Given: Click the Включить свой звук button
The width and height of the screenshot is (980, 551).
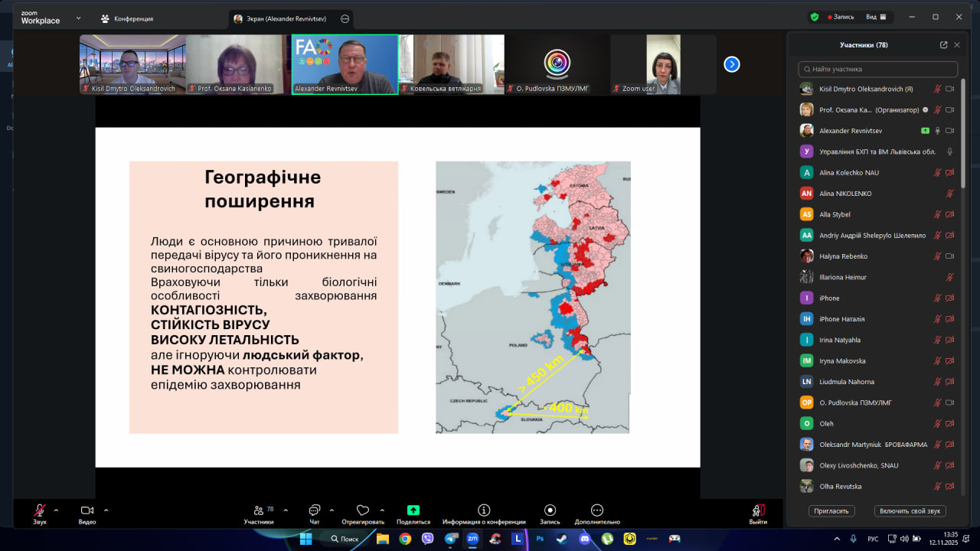Looking at the screenshot, I should pos(910,510).
